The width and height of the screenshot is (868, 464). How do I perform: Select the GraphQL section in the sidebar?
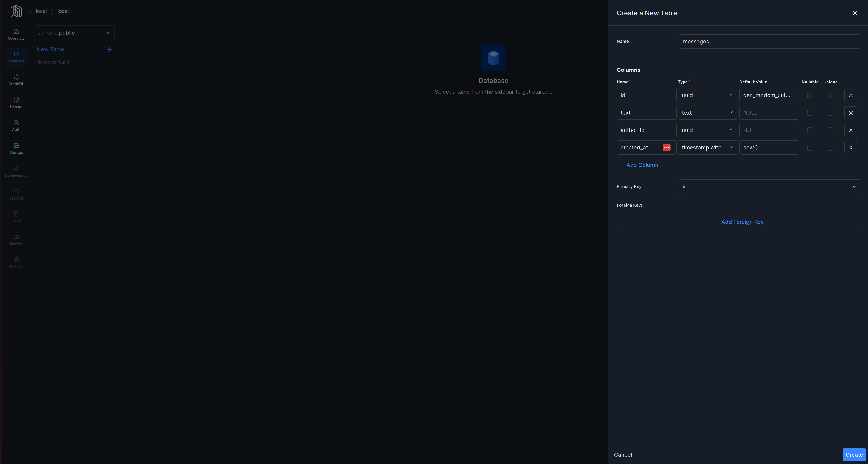16,80
